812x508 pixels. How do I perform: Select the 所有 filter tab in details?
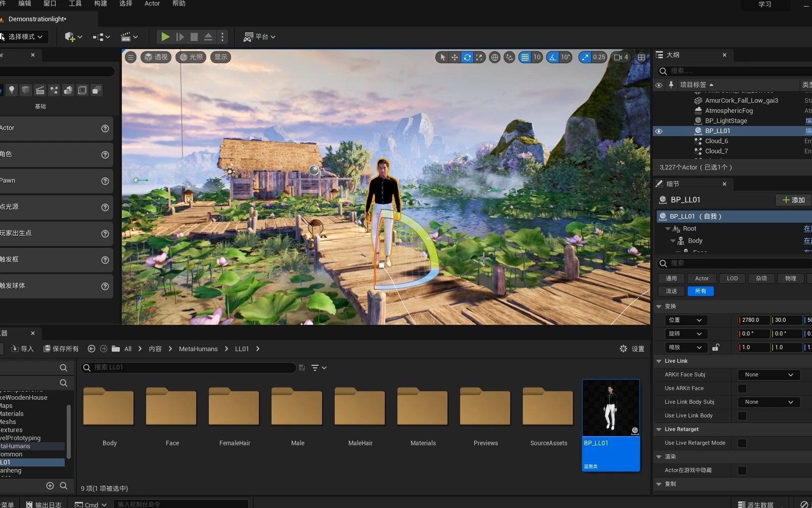click(x=701, y=291)
